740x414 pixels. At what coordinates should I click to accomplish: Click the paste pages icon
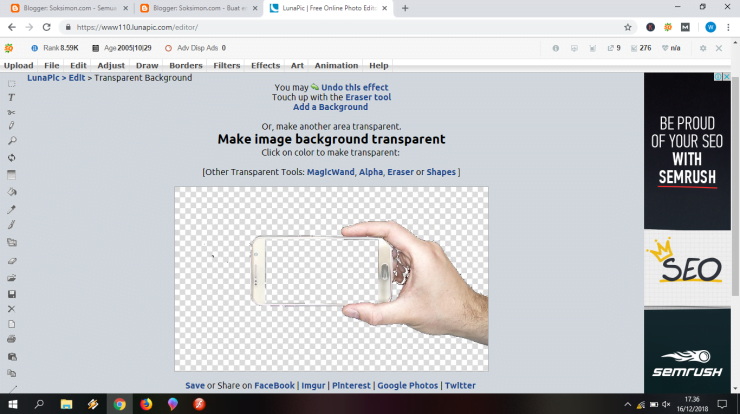click(x=12, y=373)
